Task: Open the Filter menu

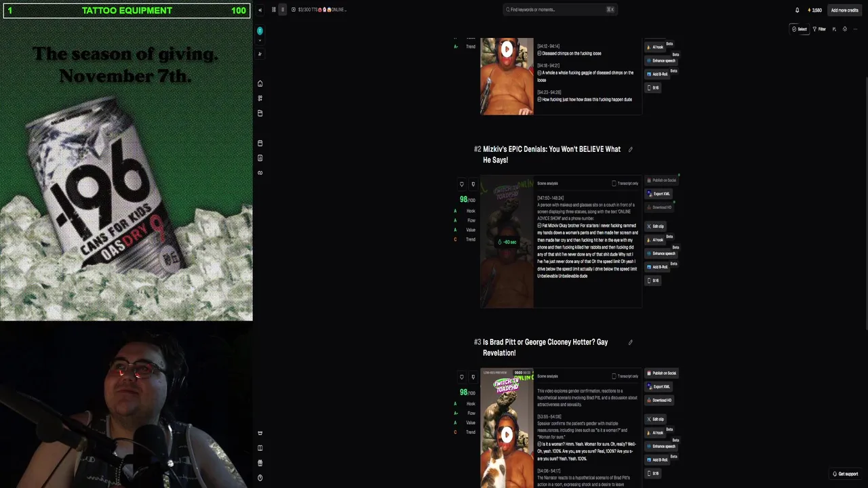Action: coord(819,29)
